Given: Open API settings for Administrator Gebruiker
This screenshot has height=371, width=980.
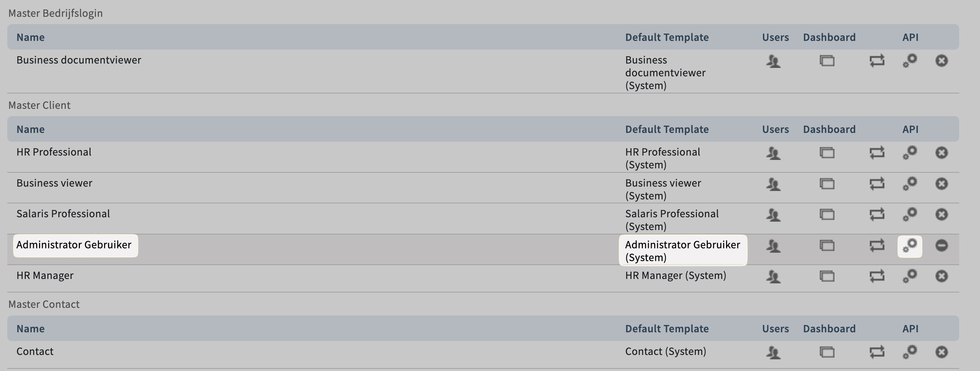Looking at the screenshot, I should tap(910, 246).
